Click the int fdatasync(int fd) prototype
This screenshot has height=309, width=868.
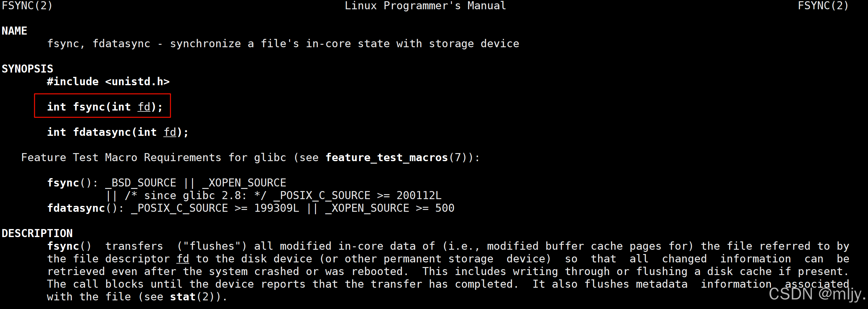(118, 132)
